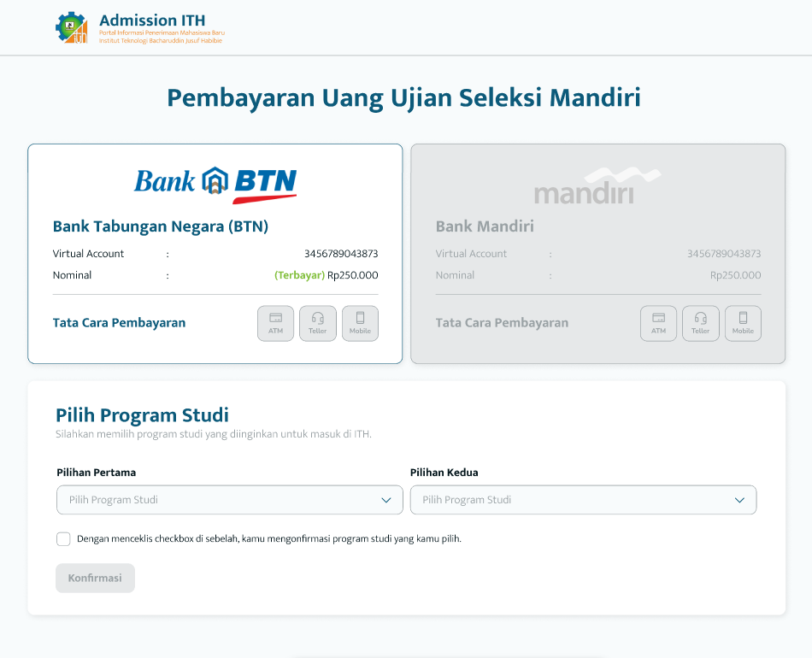The height and width of the screenshot is (658, 812).
Task: Click Mandiri nominal Rp250.000 value
Action: [x=735, y=275]
